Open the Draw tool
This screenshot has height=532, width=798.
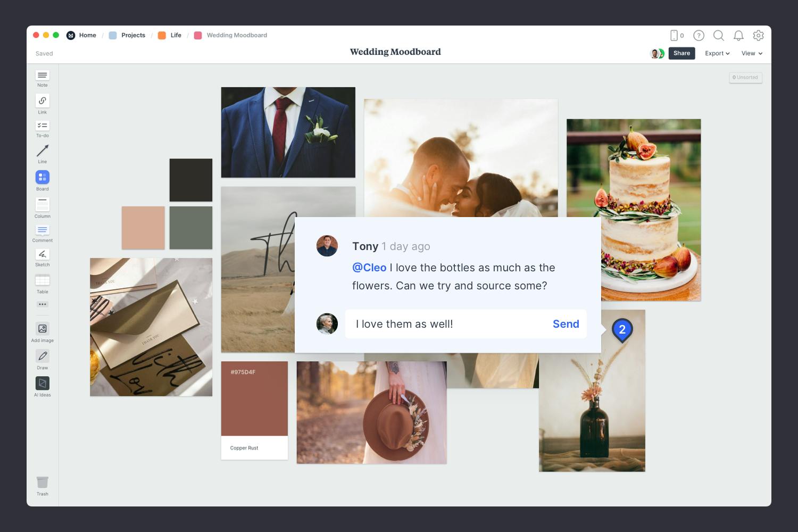coord(42,355)
